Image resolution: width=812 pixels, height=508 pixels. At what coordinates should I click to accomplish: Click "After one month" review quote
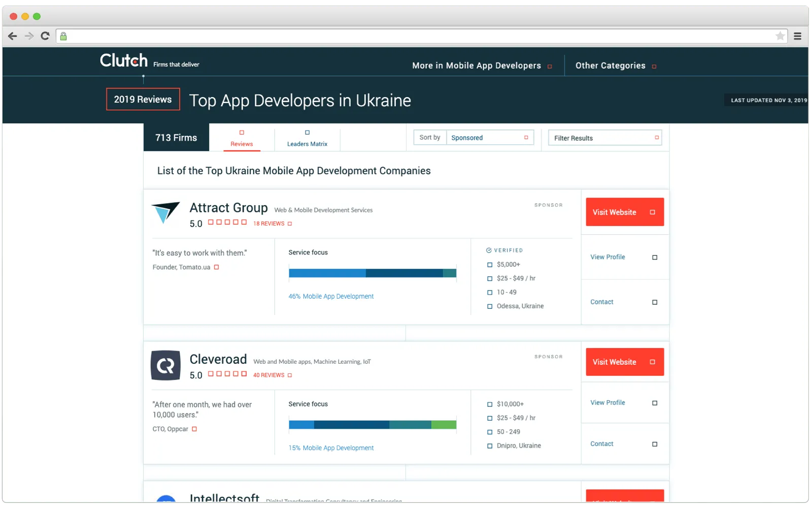202,410
